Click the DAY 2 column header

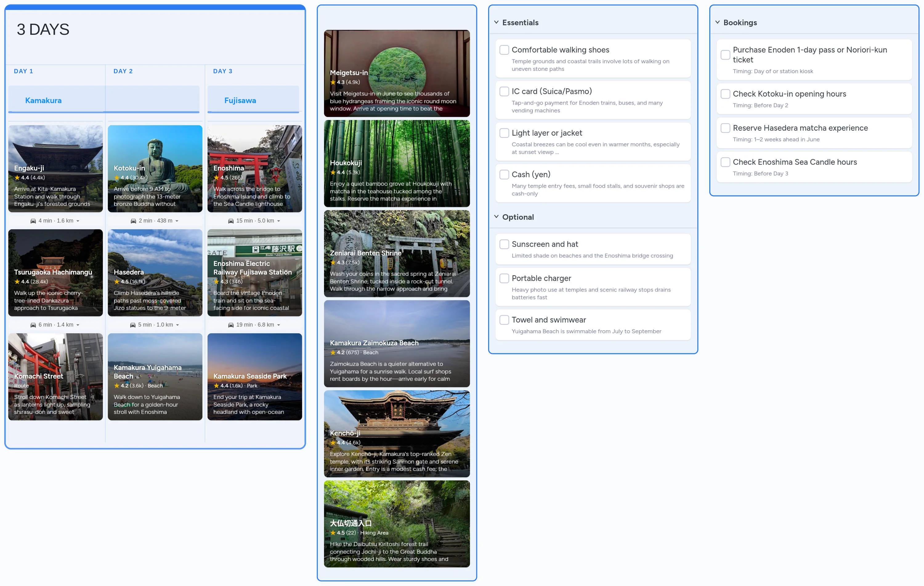coord(123,71)
